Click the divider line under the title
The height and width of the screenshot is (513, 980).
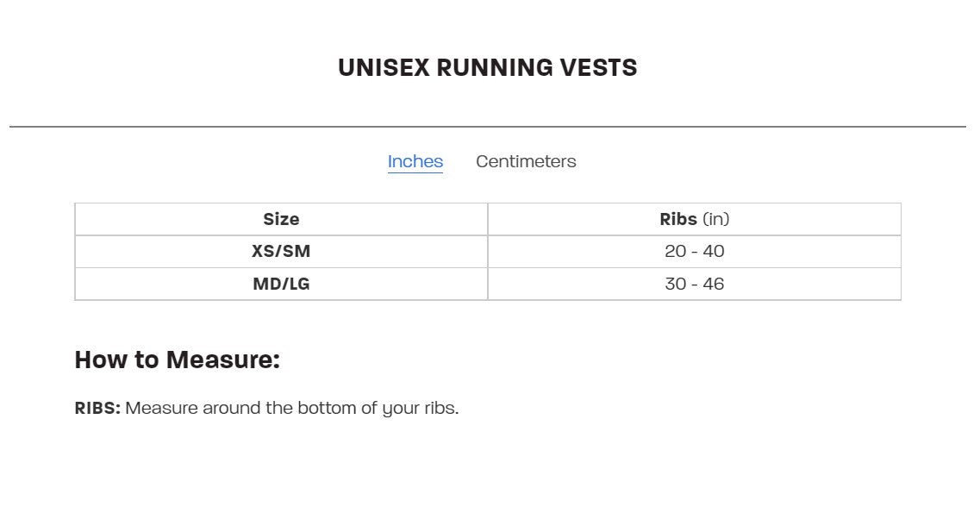487,127
